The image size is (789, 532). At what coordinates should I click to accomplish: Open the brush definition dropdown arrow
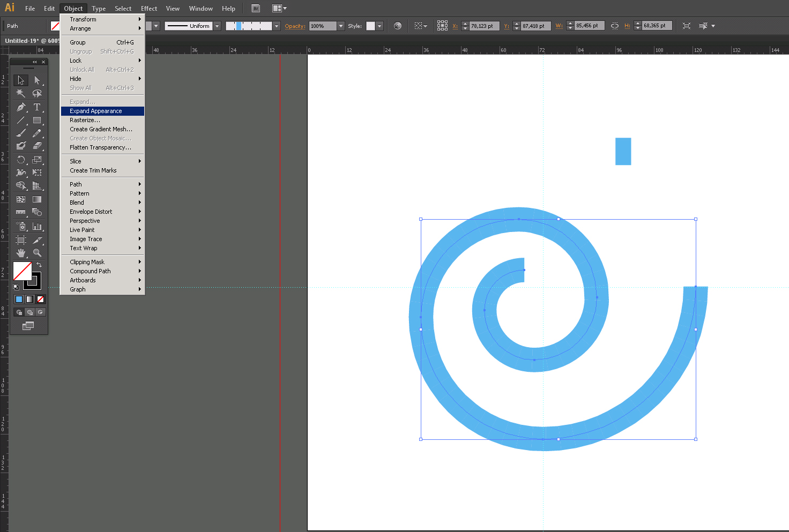(x=277, y=26)
